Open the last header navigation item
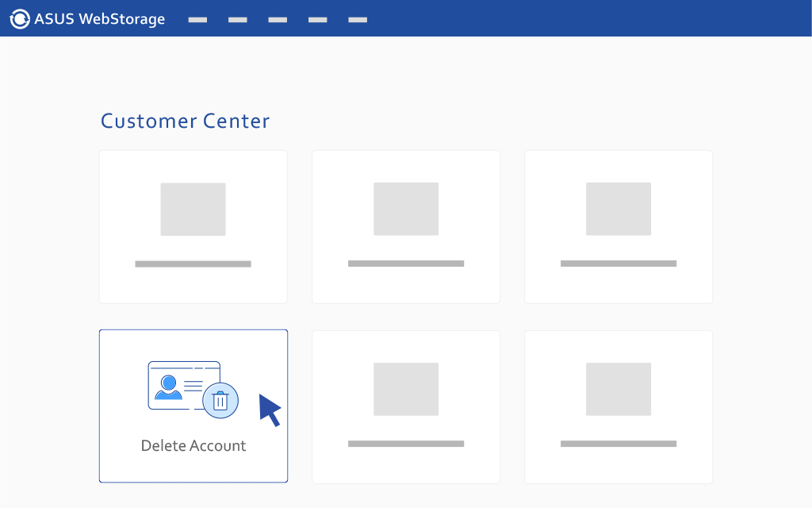Image resolution: width=812 pixels, height=508 pixels. pos(358,20)
